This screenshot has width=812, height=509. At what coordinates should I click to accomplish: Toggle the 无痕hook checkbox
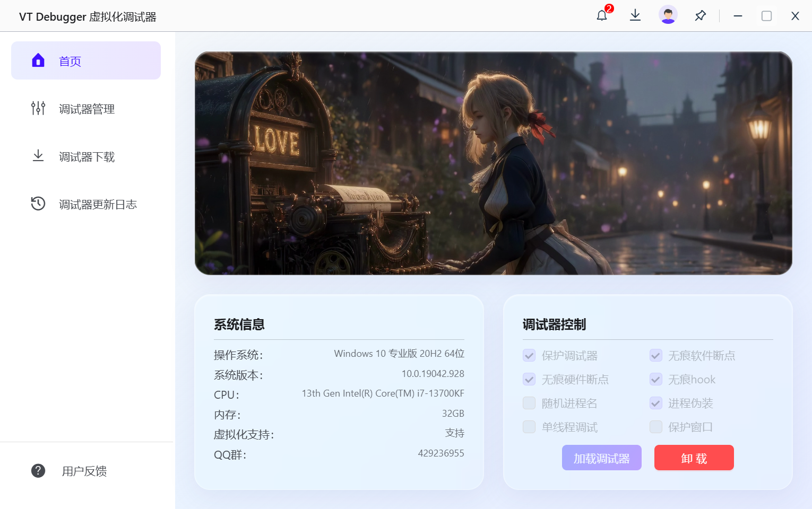pos(656,379)
